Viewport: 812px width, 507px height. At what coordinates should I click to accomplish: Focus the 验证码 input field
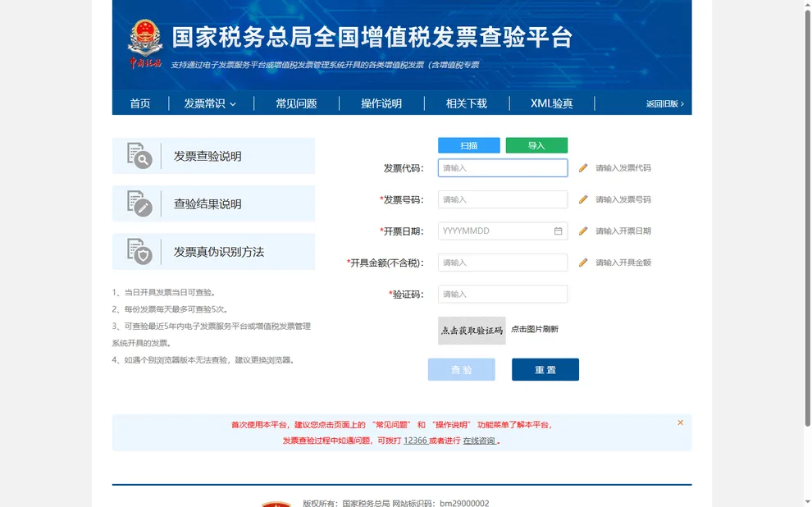pyautogui.click(x=503, y=295)
